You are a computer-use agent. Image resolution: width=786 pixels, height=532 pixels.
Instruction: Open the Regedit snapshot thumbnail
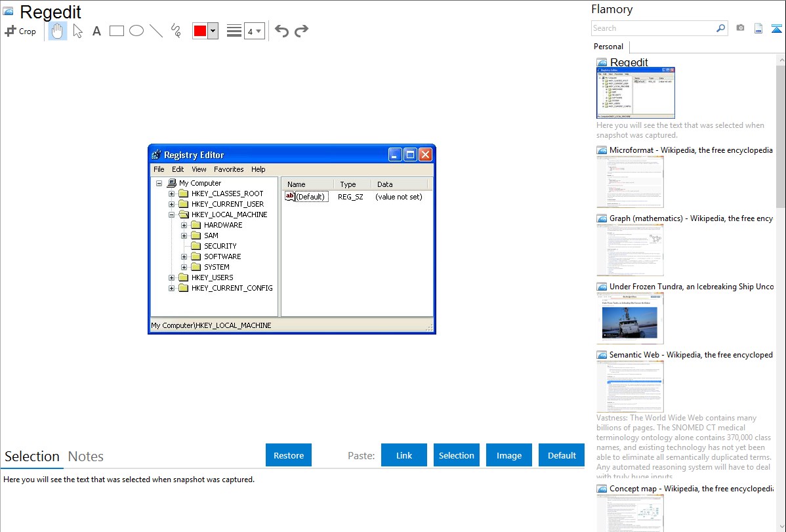[636, 92]
